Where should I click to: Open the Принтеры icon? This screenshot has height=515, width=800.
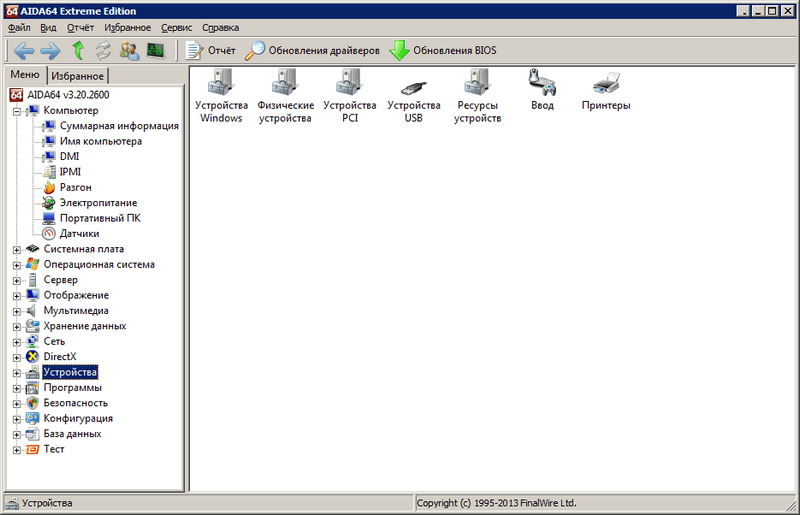tap(605, 82)
